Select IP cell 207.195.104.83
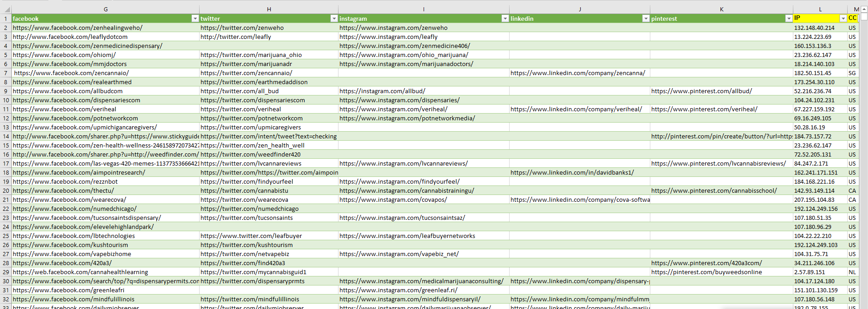The height and width of the screenshot is (309, 868). tap(820, 200)
